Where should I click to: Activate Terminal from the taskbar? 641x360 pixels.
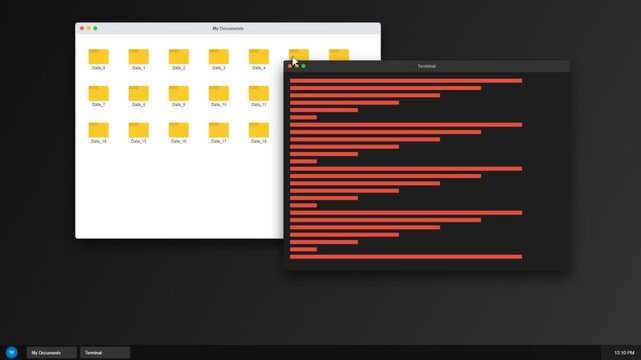[x=105, y=353]
